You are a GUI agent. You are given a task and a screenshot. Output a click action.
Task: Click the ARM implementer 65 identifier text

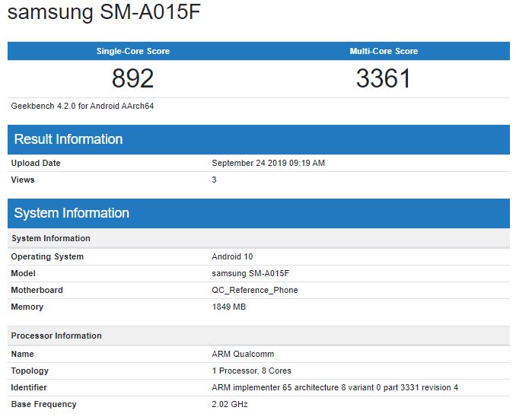pos(335,387)
